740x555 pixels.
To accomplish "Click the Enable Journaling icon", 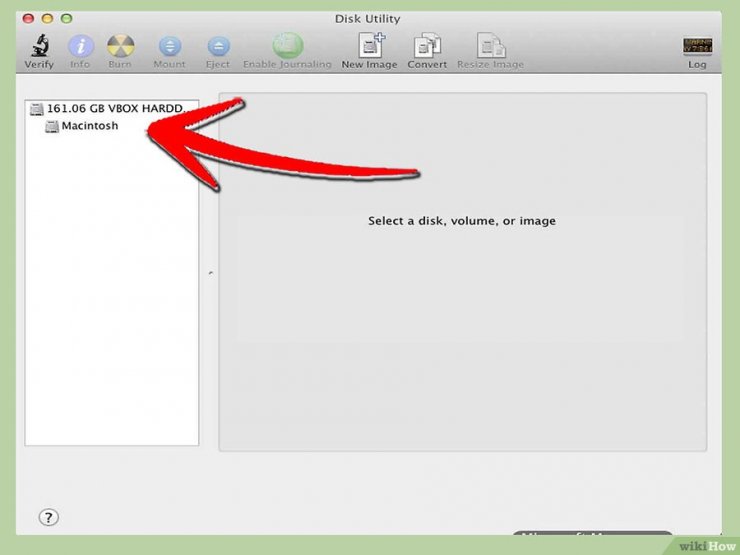I will click(x=287, y=45).
